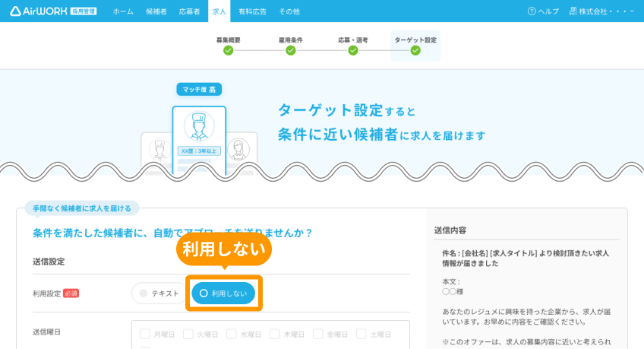Screen dimensions: 644x349
Task: Click the マッチ度 高 badge
Action: tap(199, 89)
